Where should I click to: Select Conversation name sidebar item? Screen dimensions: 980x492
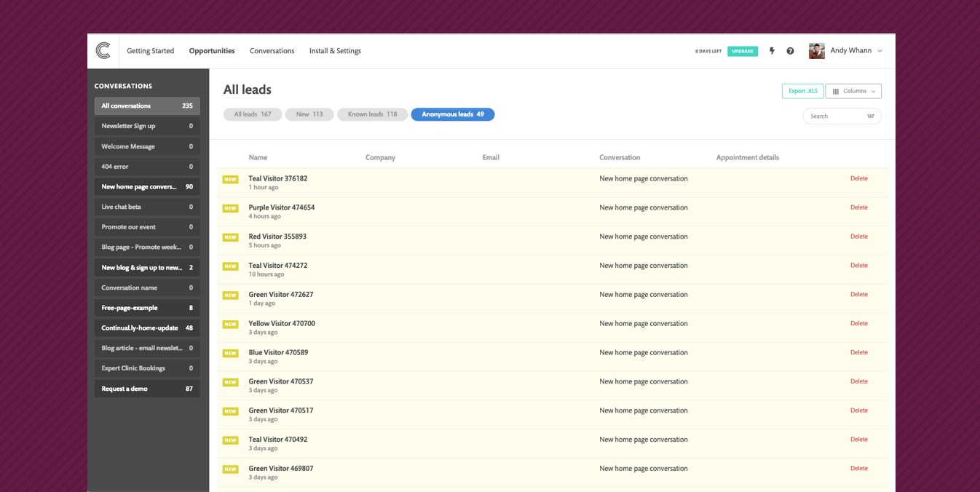coord(147,287)
